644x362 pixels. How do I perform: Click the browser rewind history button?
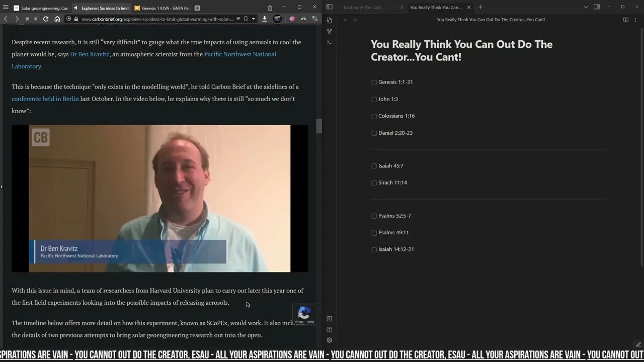pyautogui.click(x=27, y=19)
